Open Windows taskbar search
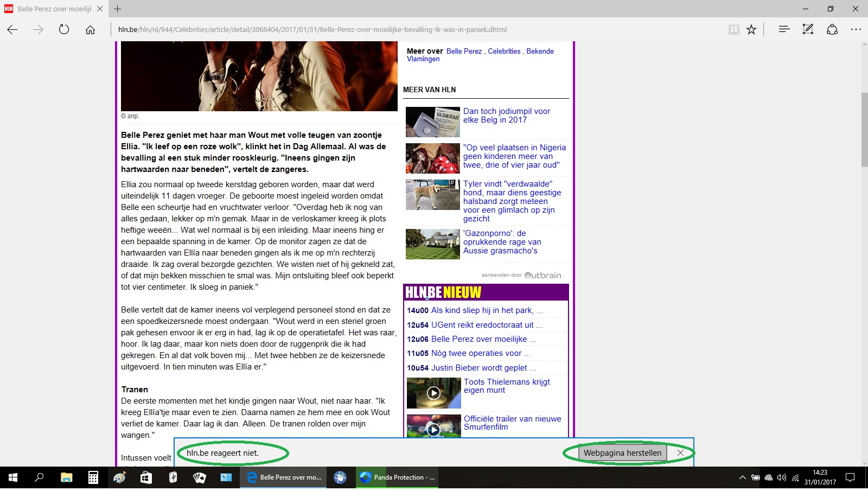Viewport: 868px width, 491px height. click(x=39, y=477)
